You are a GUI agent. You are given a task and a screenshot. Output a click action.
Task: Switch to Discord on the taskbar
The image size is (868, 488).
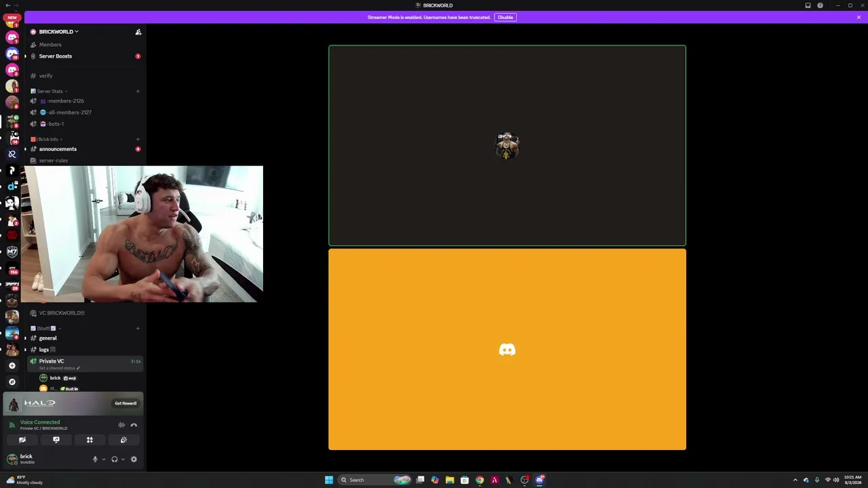point(540,480)
